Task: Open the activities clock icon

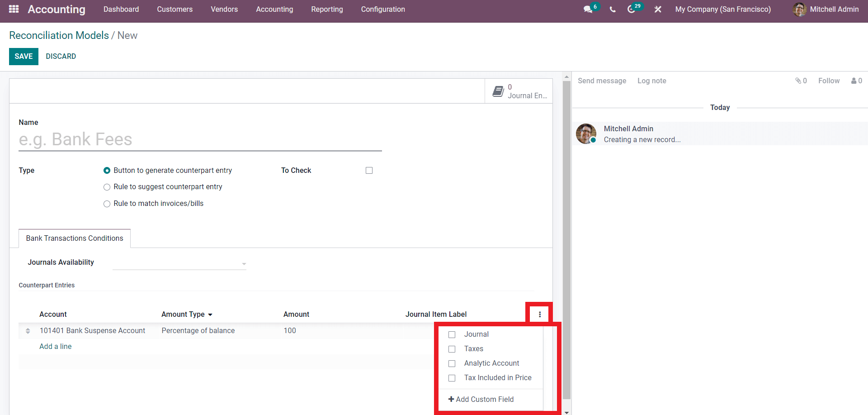Action: (632, 10)
